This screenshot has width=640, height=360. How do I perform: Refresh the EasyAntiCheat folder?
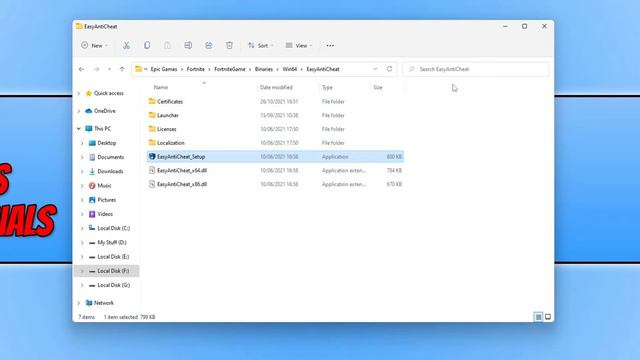(x=389, y=69)
